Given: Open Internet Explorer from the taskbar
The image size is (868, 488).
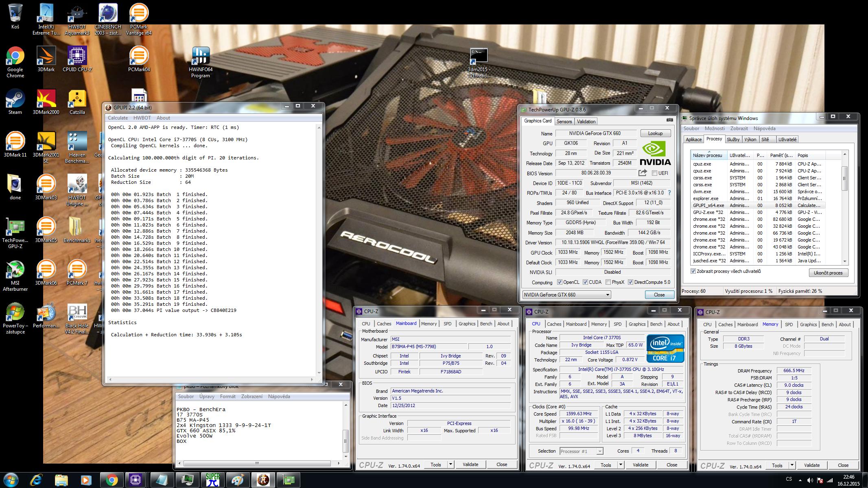Looking at the screenshot, I should (36, 480).
